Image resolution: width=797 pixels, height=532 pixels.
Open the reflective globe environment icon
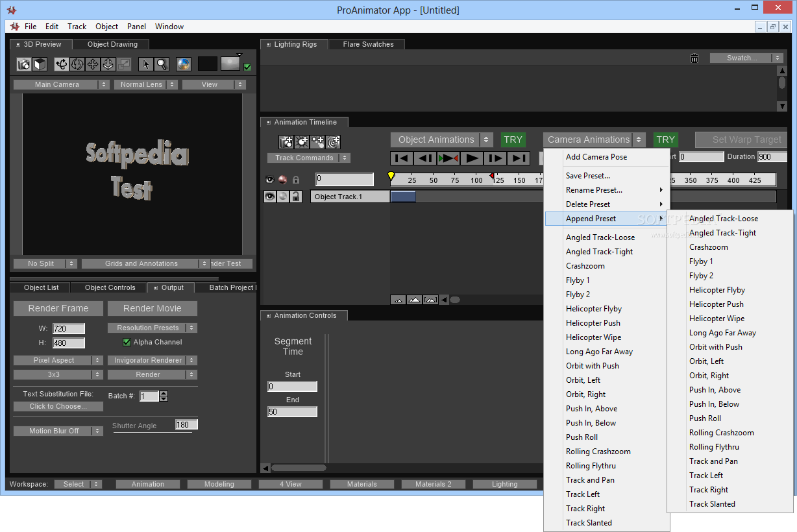click(x=184, y=64)
